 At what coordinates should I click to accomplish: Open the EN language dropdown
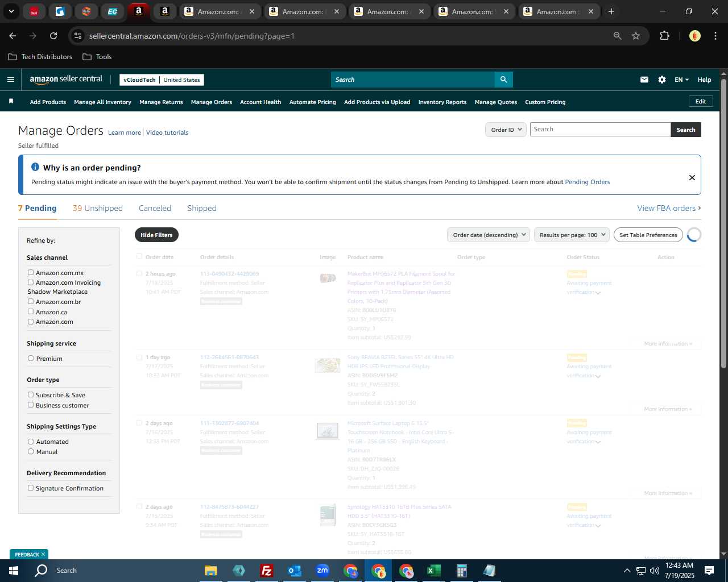click(681, 80)
